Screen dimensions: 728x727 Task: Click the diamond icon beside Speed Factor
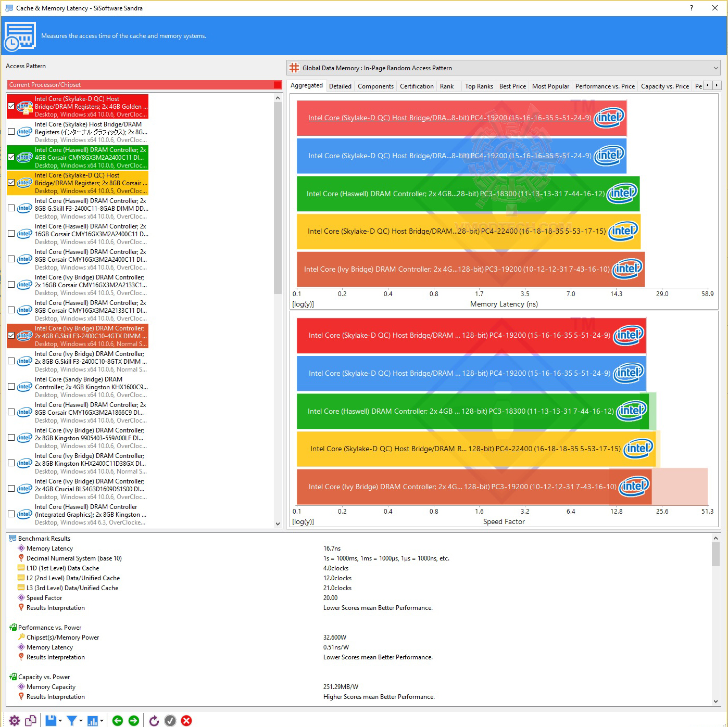(21, 597)
